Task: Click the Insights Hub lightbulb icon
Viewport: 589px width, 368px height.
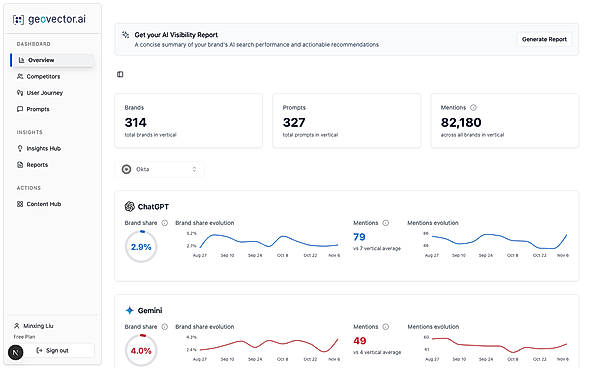Action: 20,148
